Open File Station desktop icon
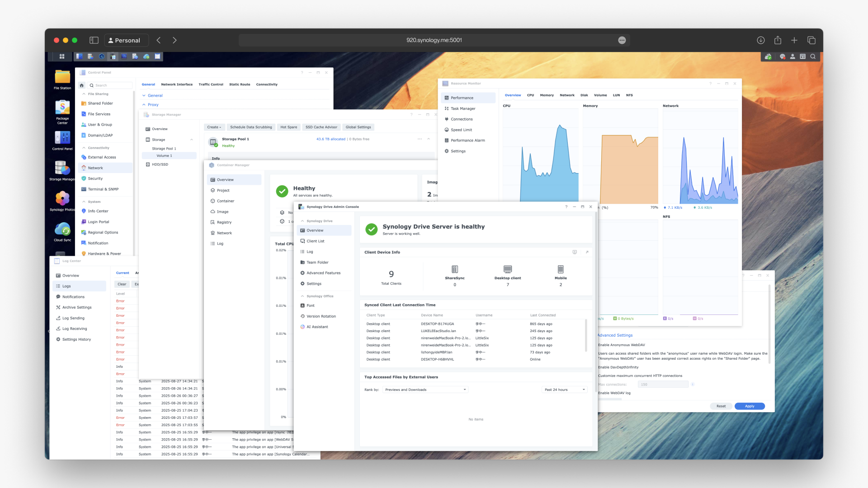This screenshot has height=488, width=868. [62, 77]
